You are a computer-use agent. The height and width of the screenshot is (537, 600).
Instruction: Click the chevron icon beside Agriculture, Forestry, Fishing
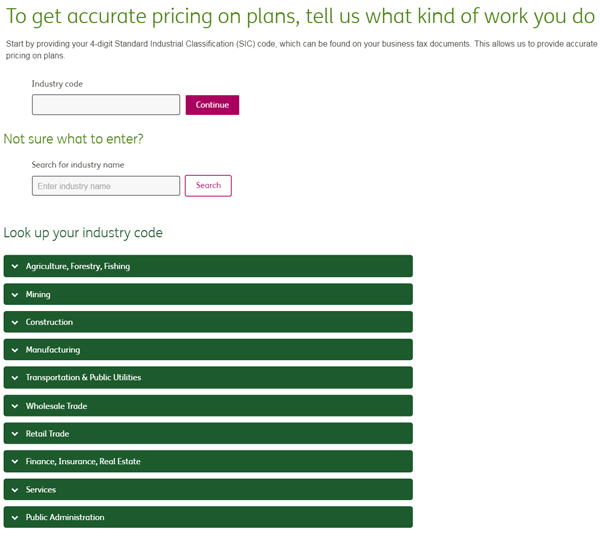(15, 267)
